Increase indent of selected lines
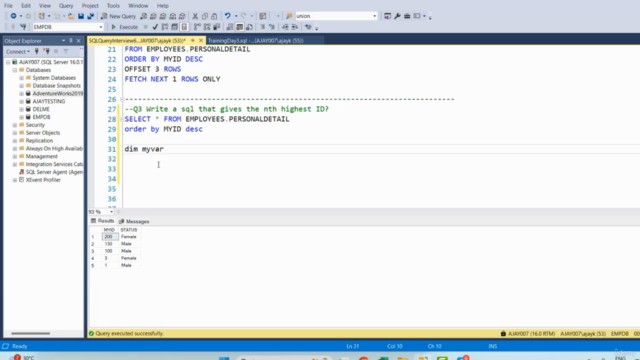The width and height of the screenshot is (640, 360). point(294,27)
